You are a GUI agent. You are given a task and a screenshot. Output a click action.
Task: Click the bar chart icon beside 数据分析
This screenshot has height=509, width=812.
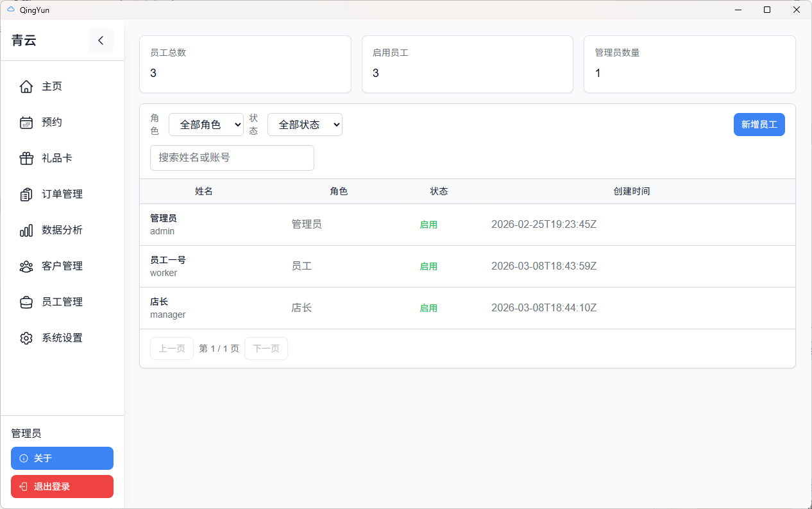(x=26, y=230)
